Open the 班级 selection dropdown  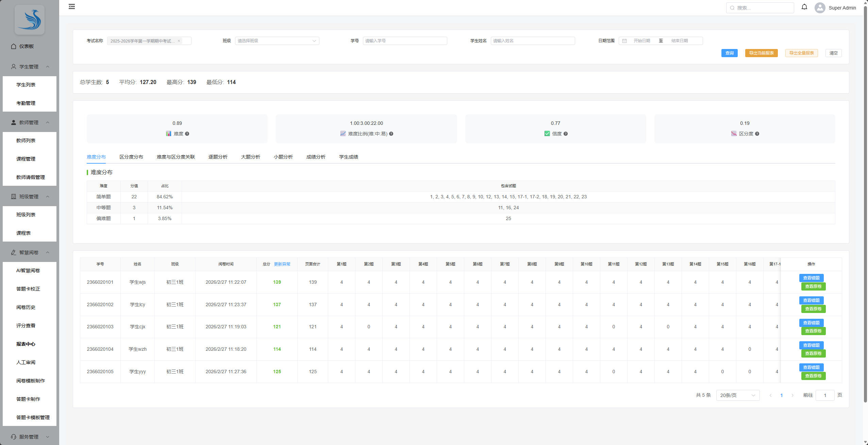277,41
